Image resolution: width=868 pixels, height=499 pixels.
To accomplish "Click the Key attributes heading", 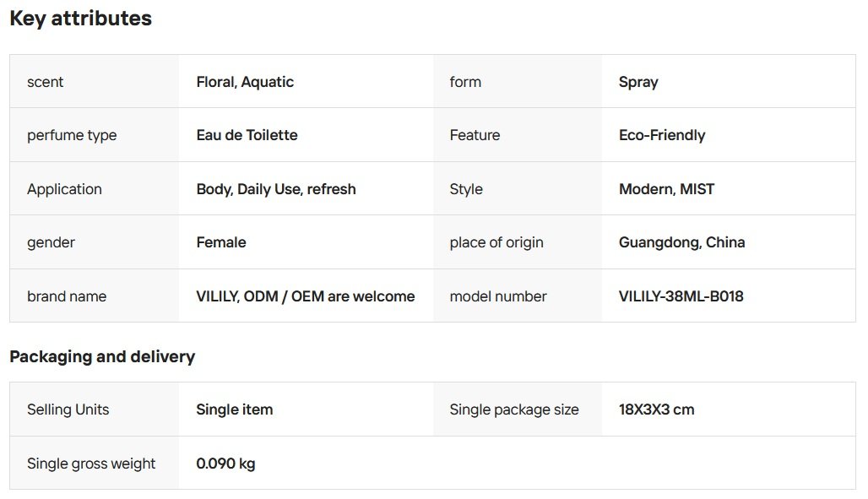I will (81, 19).
